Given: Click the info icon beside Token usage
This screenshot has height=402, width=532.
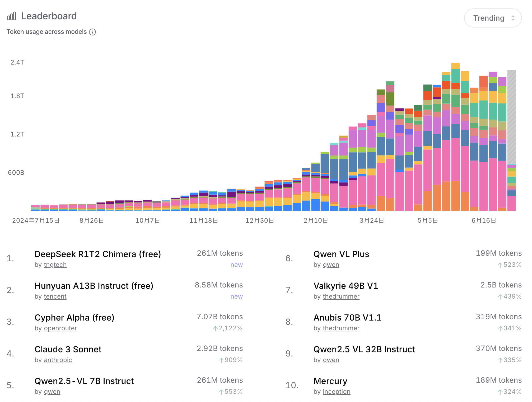Looking at the screenshot, I should coord(92,32).
